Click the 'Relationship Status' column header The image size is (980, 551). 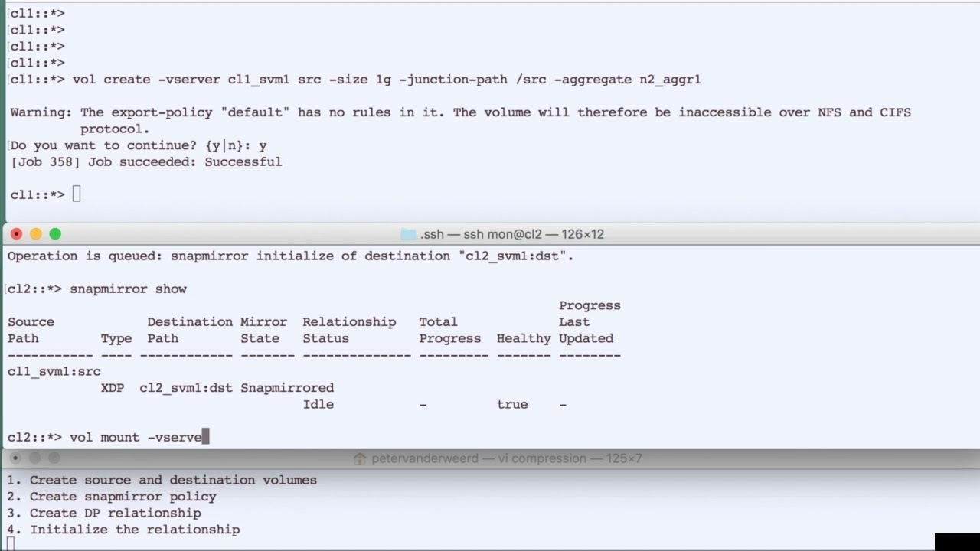tap(349, 330)
